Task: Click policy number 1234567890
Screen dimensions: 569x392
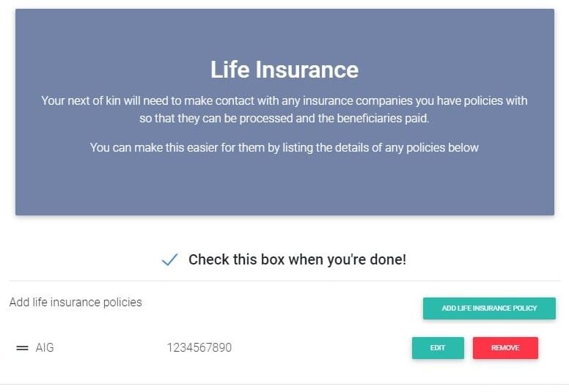Action: (x=199, y=348)
